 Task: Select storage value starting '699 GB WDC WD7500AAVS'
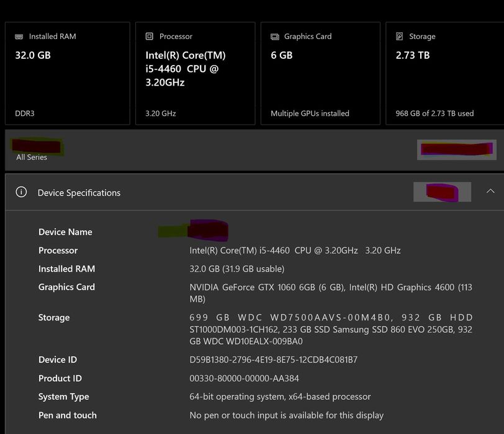[x=331, y=329]
